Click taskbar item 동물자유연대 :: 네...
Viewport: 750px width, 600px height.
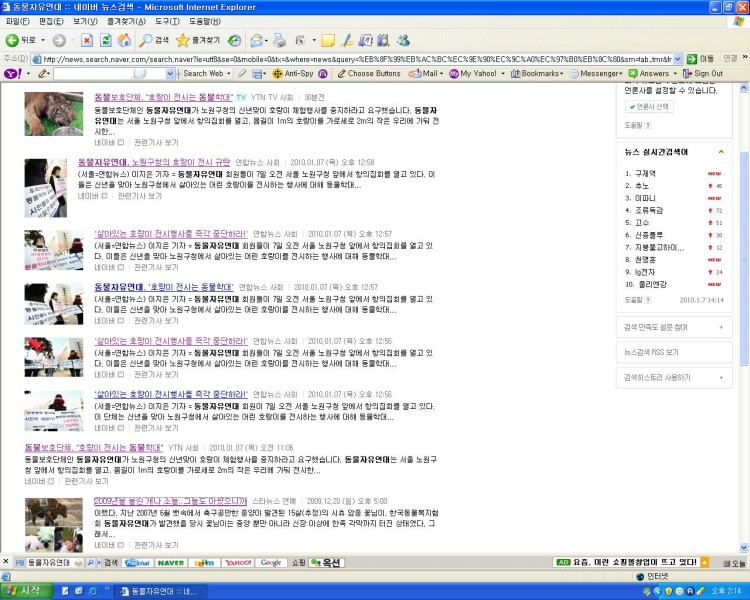pos(160,591)
